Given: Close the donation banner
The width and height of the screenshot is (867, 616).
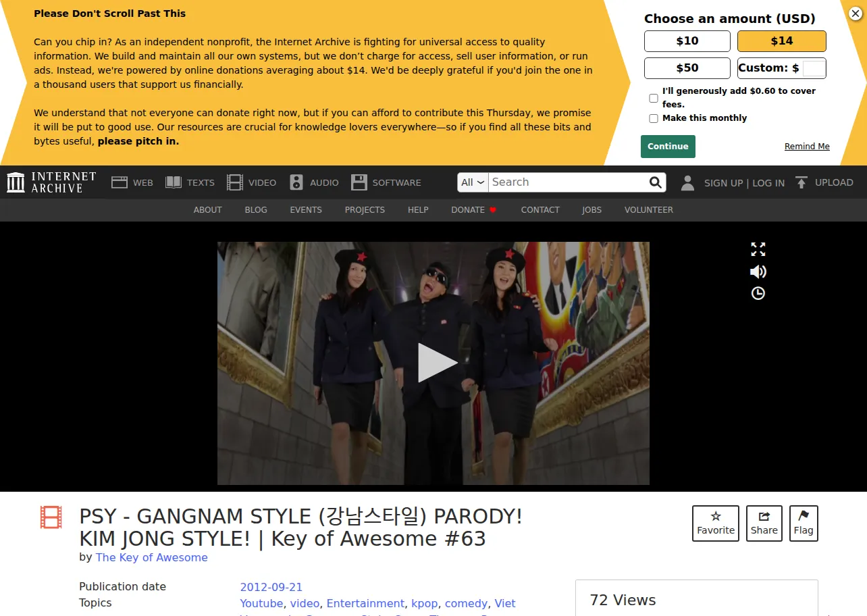Looking at the screenshot, I should 855,14.
